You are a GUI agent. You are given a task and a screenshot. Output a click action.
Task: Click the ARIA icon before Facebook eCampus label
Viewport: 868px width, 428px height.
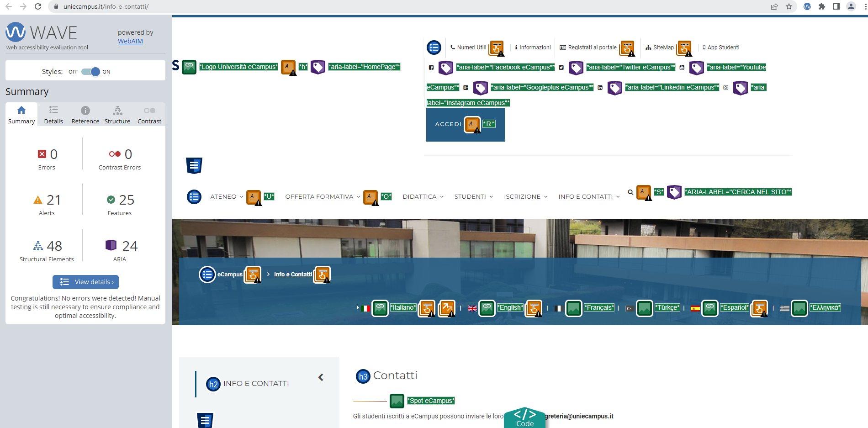[446, 68]
